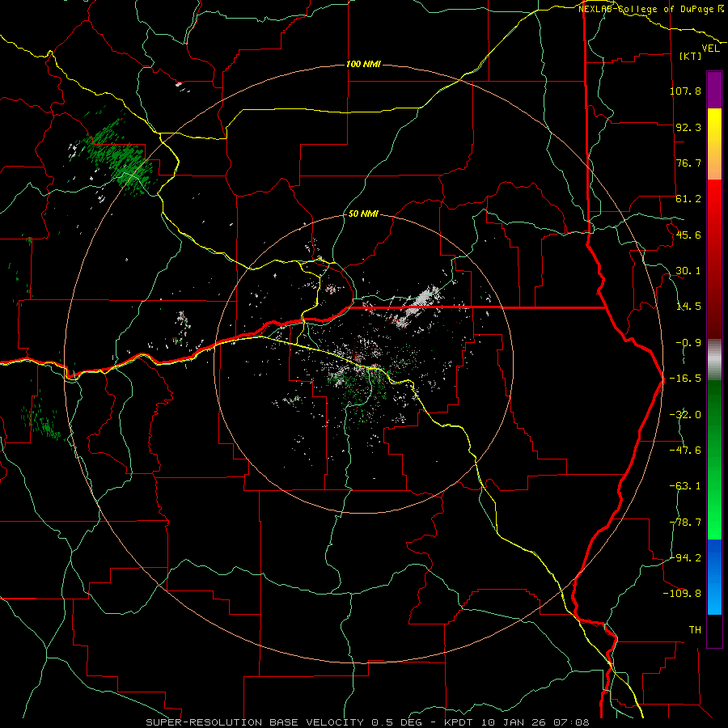This screenshot has height=728, width=728.
Task: Click the -47.6 legend value
Action: [685, 450]
